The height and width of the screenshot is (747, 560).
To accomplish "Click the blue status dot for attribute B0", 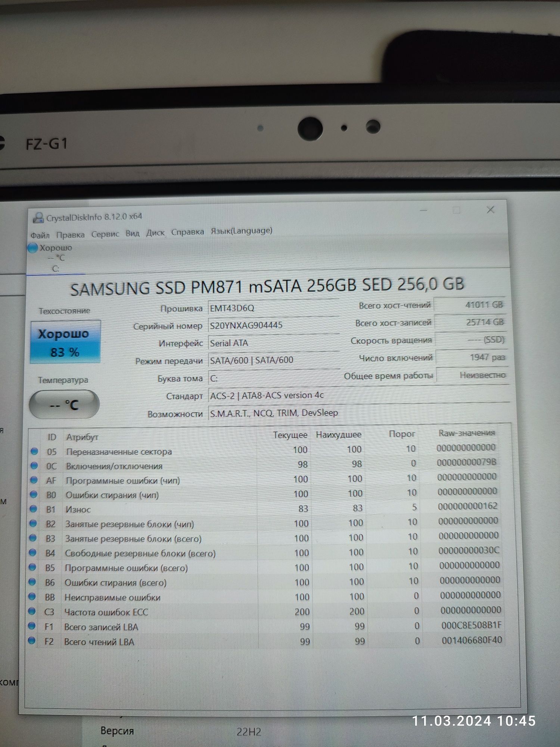I will point(34,495).
